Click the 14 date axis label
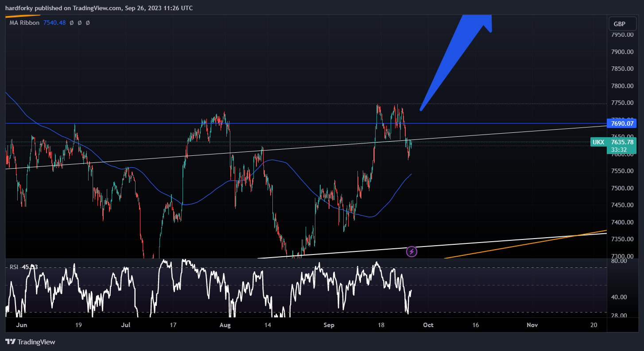The width and height of the screenshot is (644, 351). click(x=268, y=325)
